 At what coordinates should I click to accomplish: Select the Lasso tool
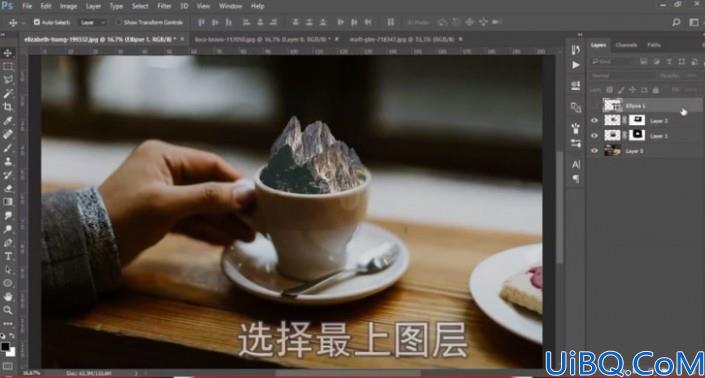(8, 80)
